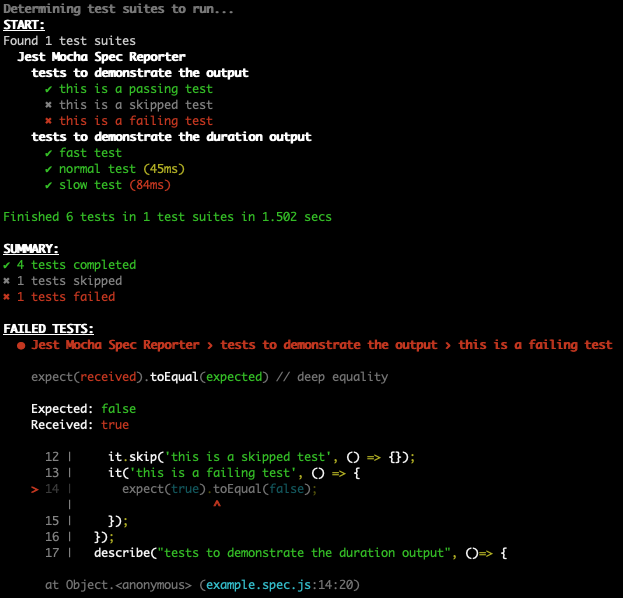Click the 'fast test' result text
This screenshot has height=598, width=623.
[x=91, y=153]
